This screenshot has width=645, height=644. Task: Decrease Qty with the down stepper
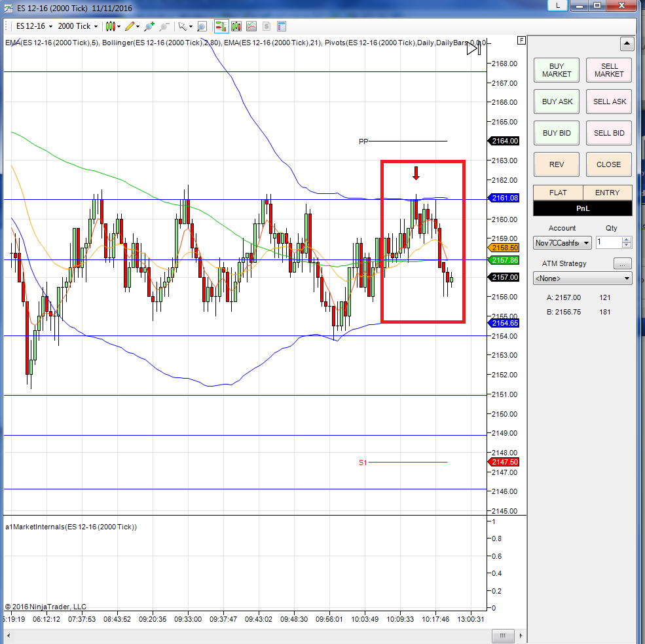(x=627, y=245)
